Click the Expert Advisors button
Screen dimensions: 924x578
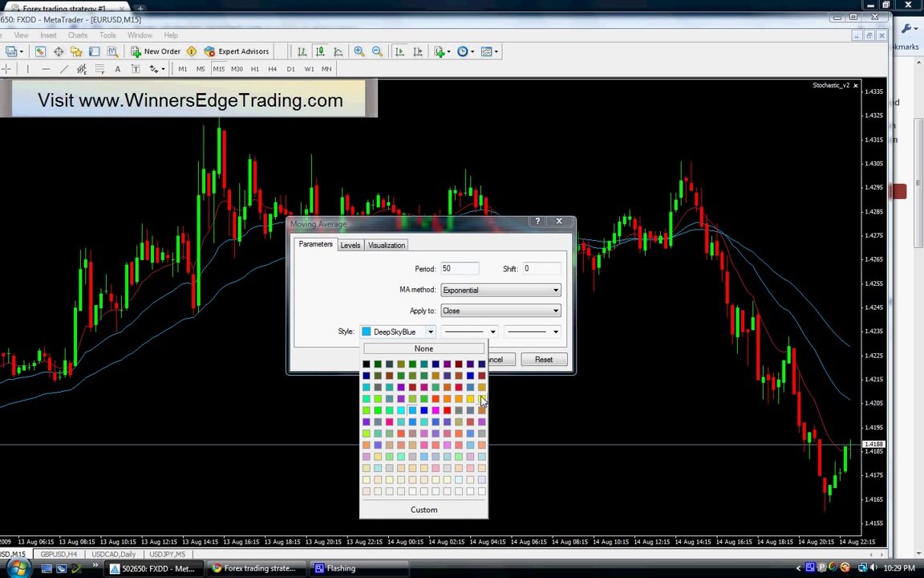(x=237, y=51)
